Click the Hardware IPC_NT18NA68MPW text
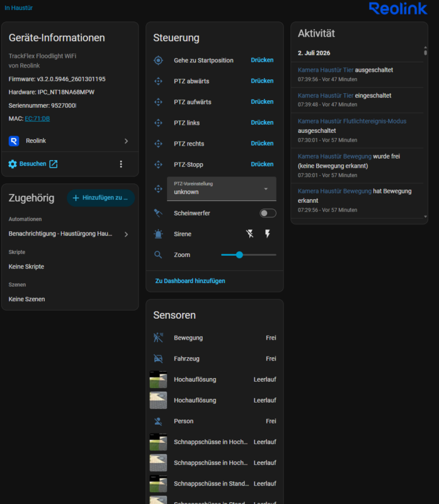The height and width of the screenshot is (504, 439). [52, 92]
